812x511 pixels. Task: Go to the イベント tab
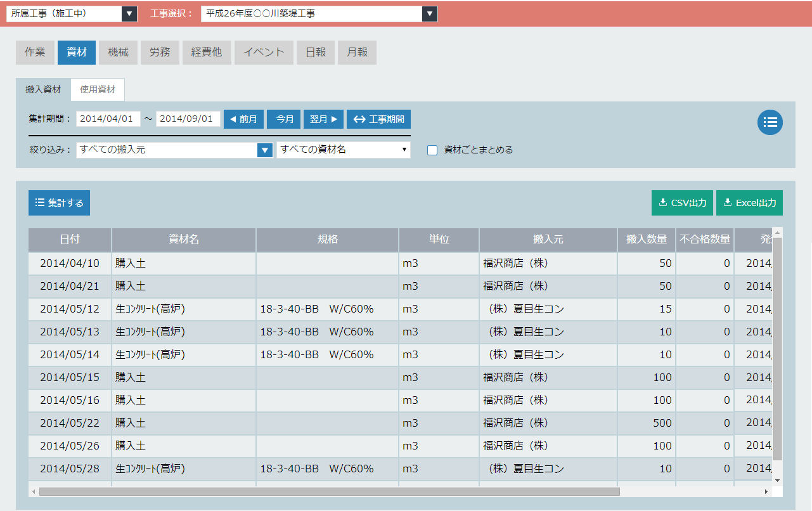(x=264, y=53)
